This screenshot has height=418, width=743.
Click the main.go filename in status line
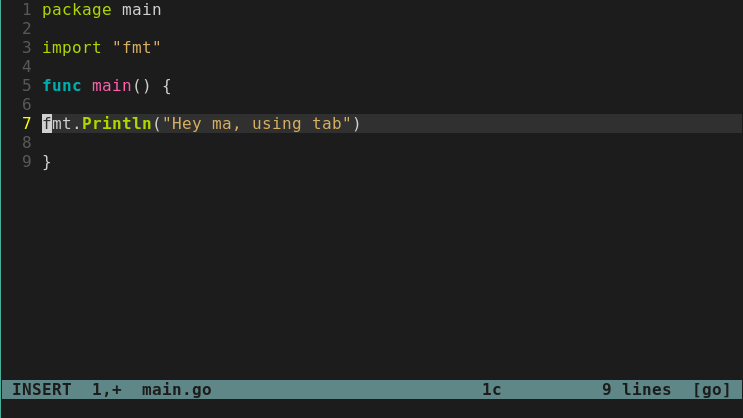(176, 390)
